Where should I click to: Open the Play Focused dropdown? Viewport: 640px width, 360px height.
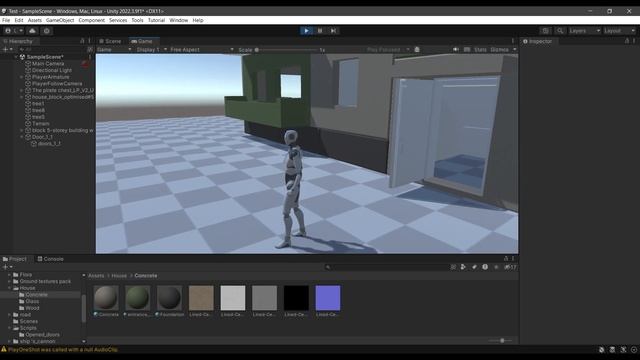388,49
